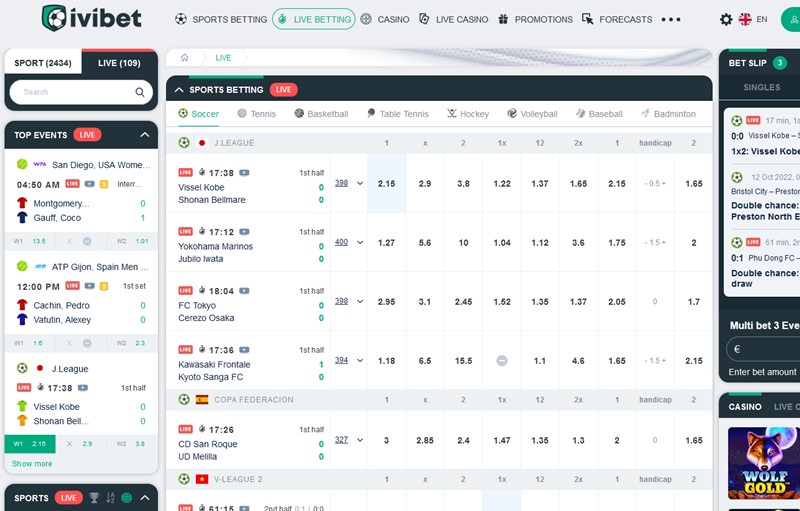Click the locked 1x odds icon for Kawasaki Frontale

point(502,361)
